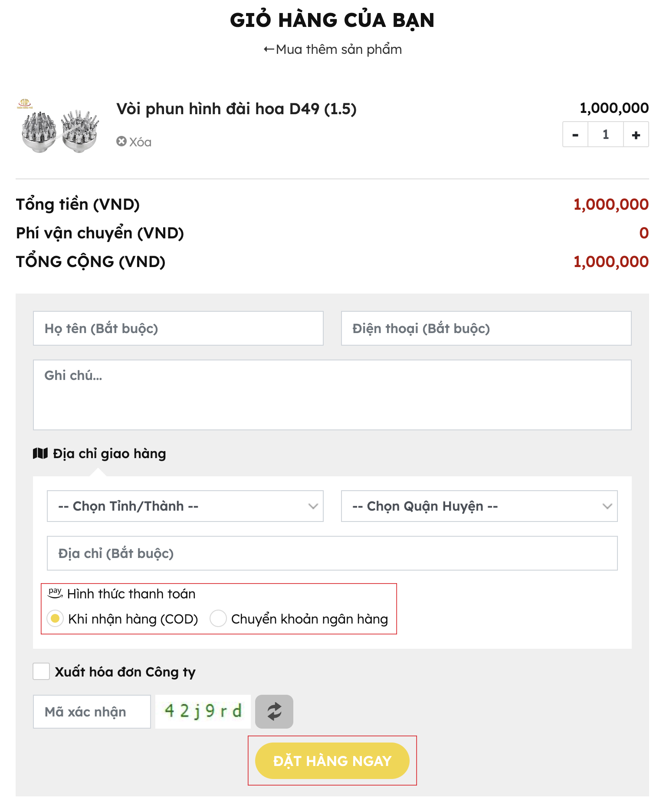Select Khi nhận hàng (COD) payment
The image size is (663, 812).
(x=56, y=618)
